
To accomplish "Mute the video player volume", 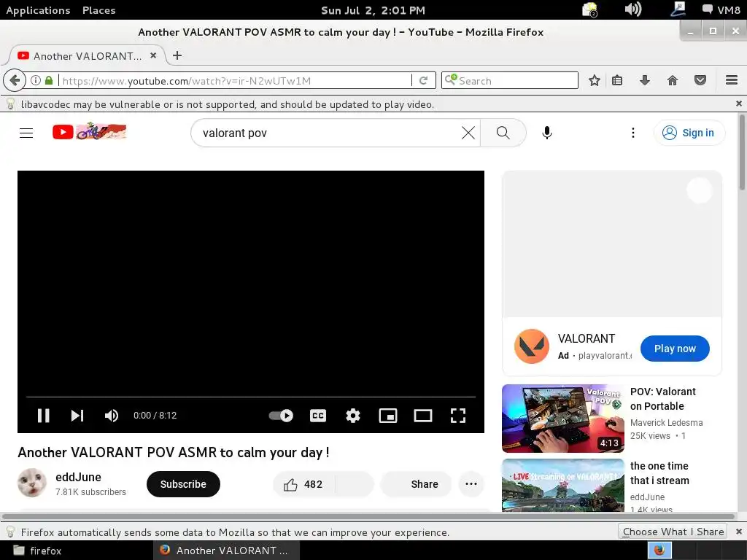I will pyautogui.click(x=112, y=415).
